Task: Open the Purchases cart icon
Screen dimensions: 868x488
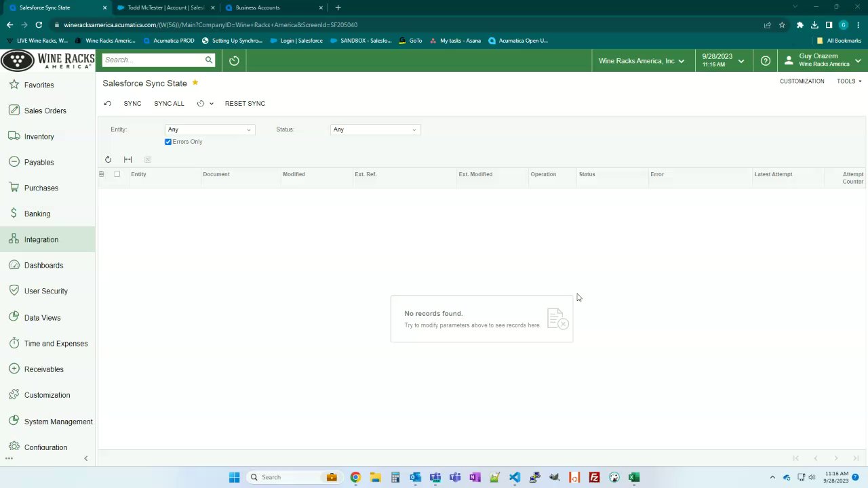Action: (14, 188)
